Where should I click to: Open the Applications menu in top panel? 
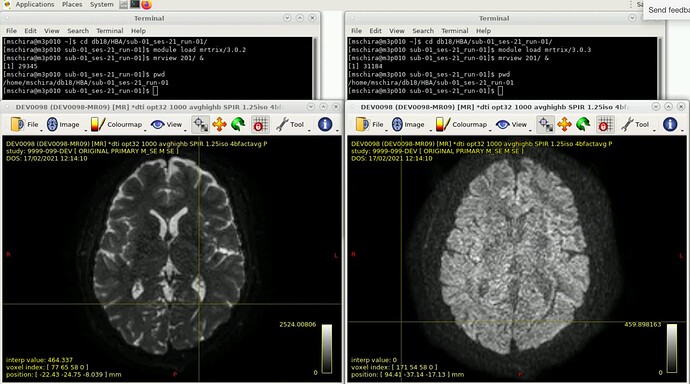(x=35, y=4)
